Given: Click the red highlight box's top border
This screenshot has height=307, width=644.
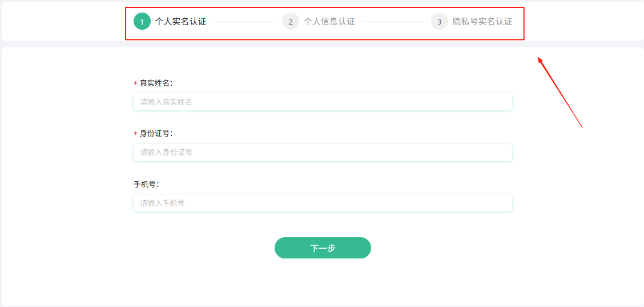Looking at the screenshot, I should click(x=324, y=8).
